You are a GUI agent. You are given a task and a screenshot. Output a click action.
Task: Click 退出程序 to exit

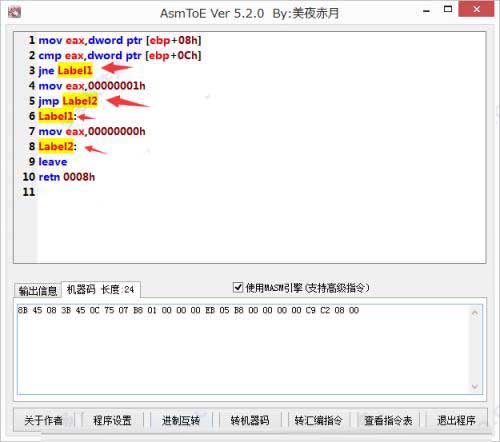coord(456,420)
